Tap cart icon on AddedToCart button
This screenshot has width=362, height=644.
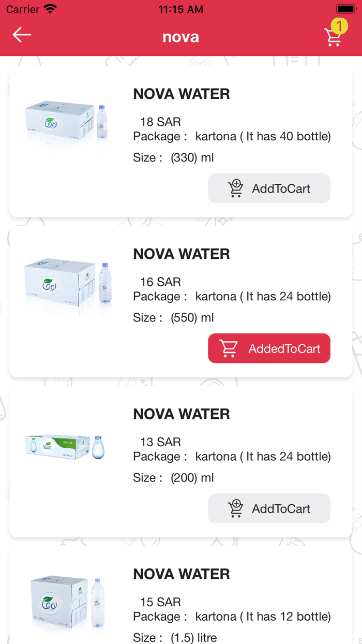pyautogui.click(x=229, y=348)
